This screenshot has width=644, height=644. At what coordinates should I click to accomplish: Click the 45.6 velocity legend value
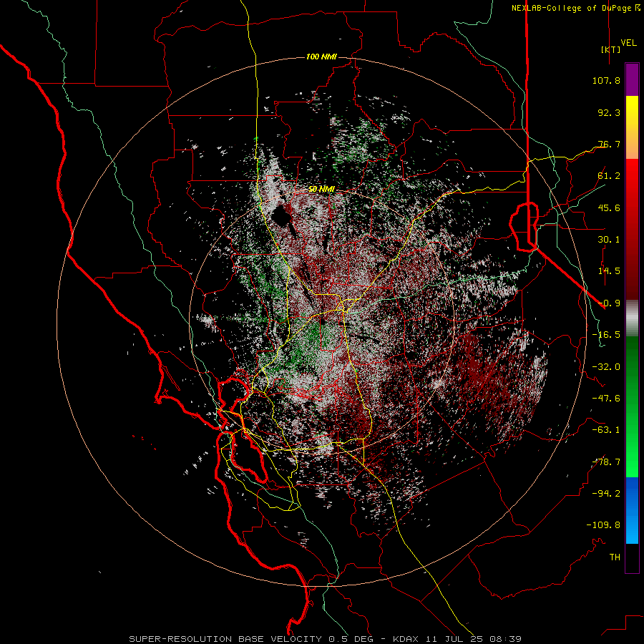pos(609,208)
